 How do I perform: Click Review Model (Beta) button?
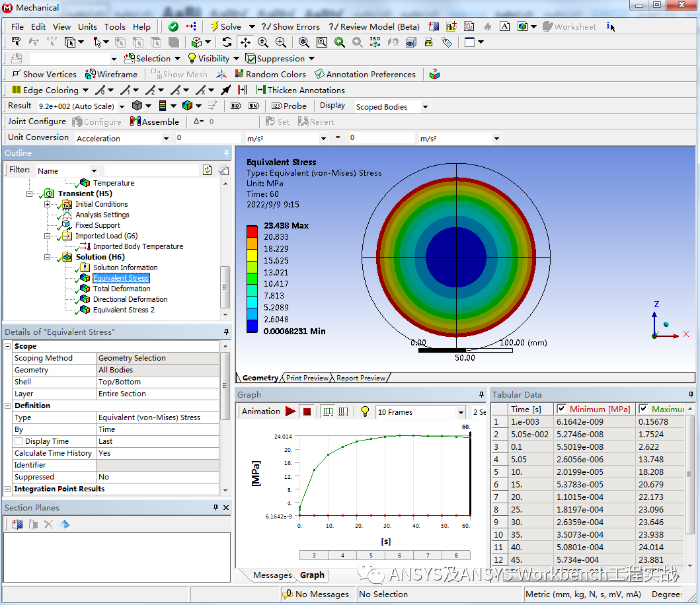pyautogui.click(x=374, y=27)
